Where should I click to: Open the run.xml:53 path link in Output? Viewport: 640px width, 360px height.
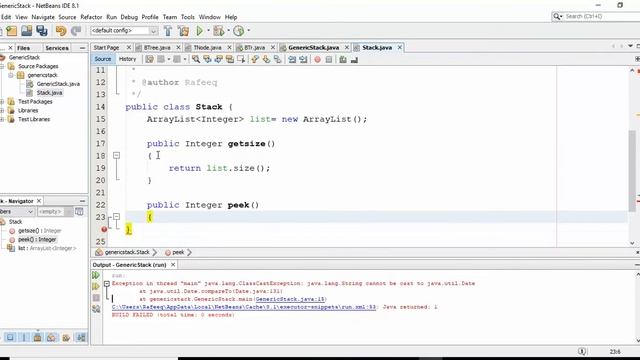[x=244, y=307]
